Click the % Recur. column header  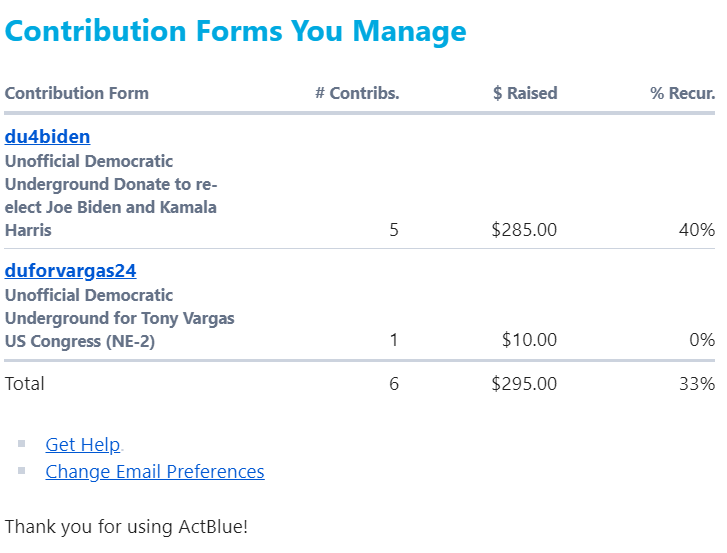(x=682, y=94)
